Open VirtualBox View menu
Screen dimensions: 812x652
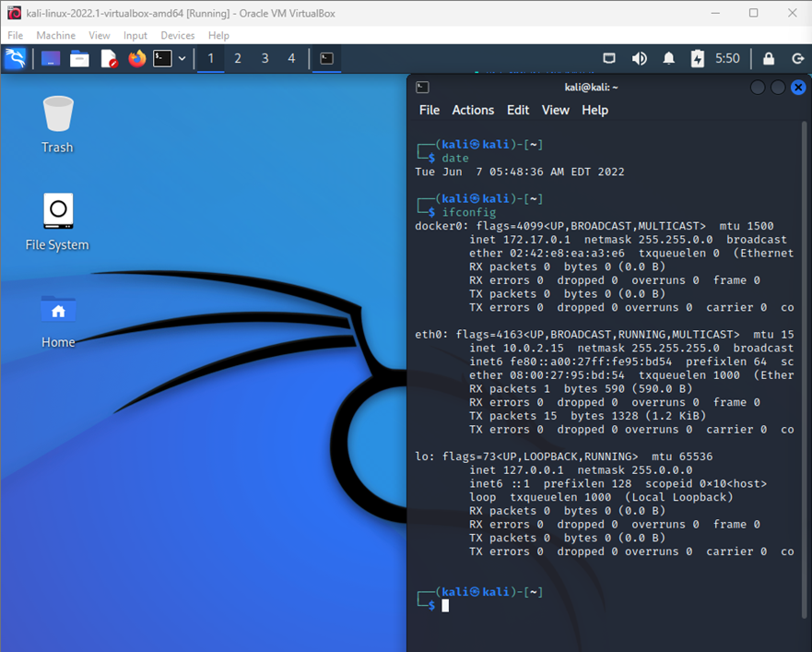click(100, 35)
